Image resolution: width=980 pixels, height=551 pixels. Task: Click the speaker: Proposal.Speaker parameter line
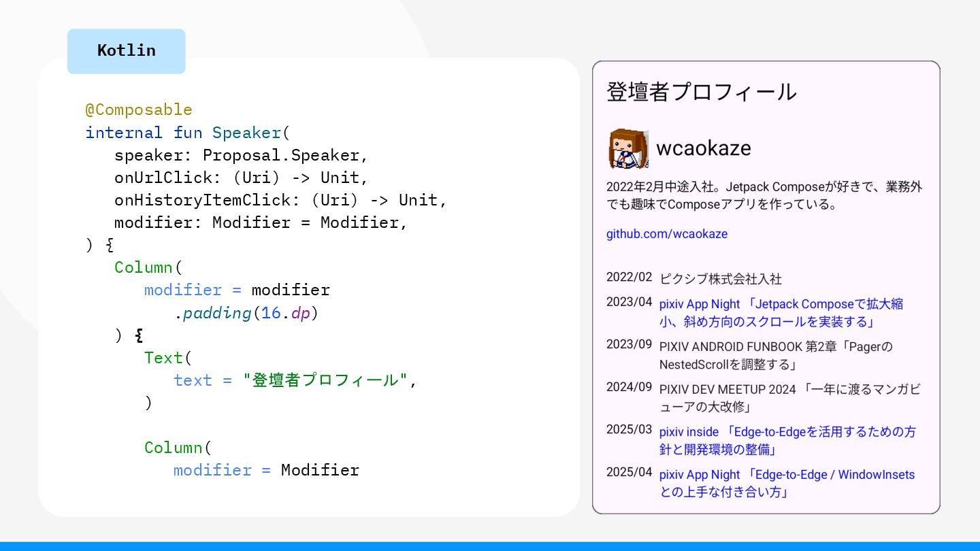(x=242, y=155)
